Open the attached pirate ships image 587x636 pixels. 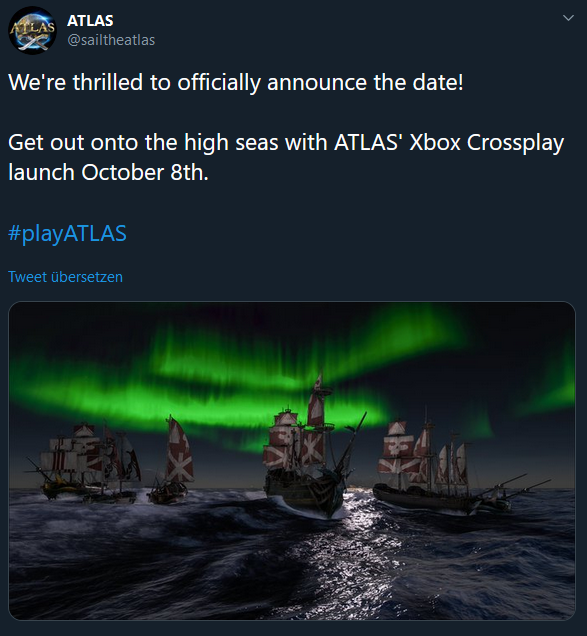[x=292, y=461]
